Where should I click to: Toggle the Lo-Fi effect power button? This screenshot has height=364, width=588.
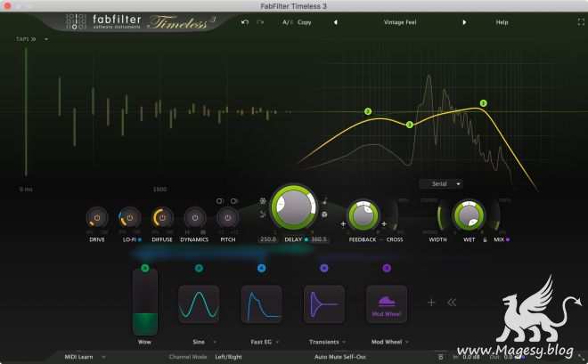click(x=129, y=217)
